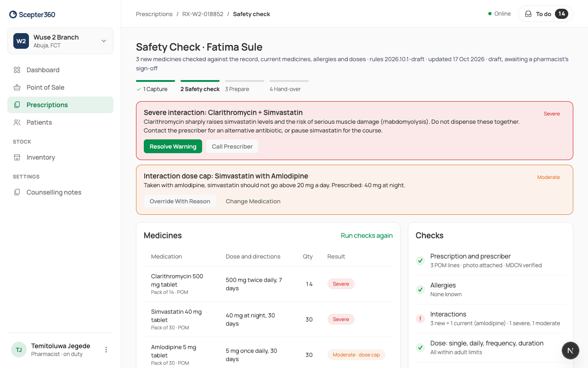Open Counselling notes under Settings
The image size is (588, 368).
60,192
